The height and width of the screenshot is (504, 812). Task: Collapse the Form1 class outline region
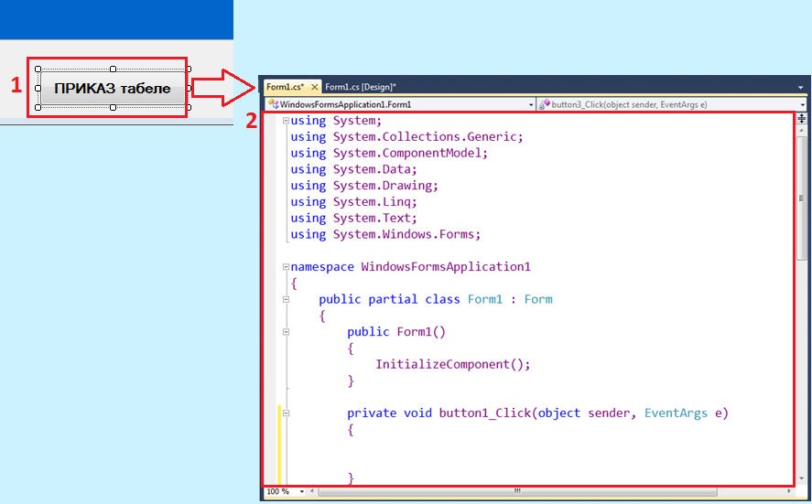(287, 299)
